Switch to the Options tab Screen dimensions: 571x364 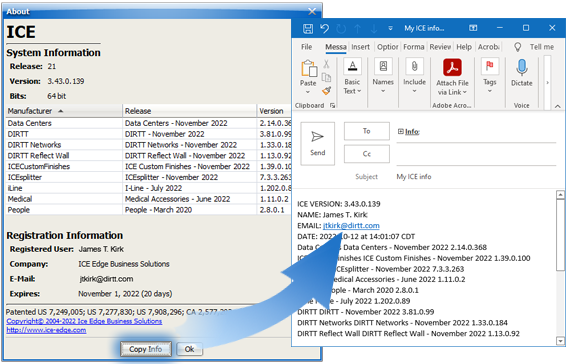click(387, 47)
